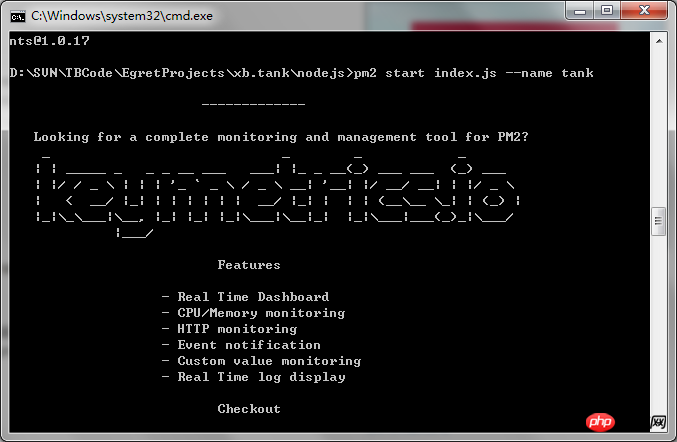Click the vertical scrollbar thumb
The width and height of the screenshot is (677, 442).
coord(658,221)
